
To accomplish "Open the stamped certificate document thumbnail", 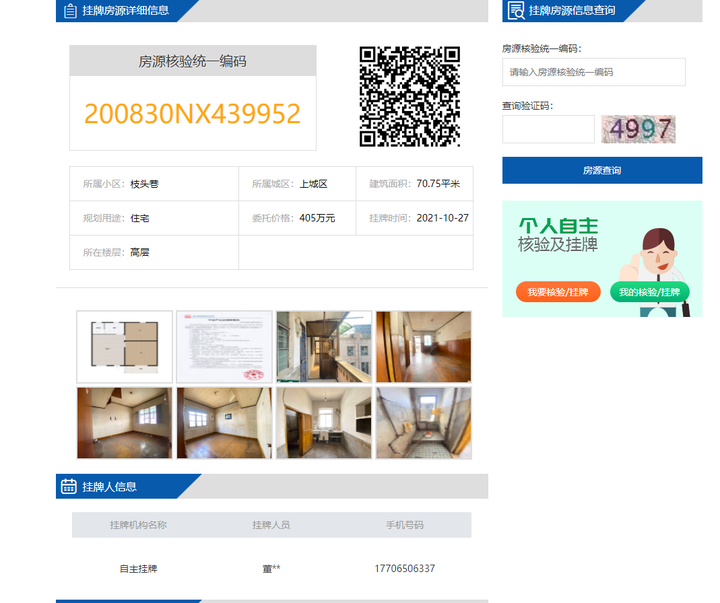I will click(224, 347).
